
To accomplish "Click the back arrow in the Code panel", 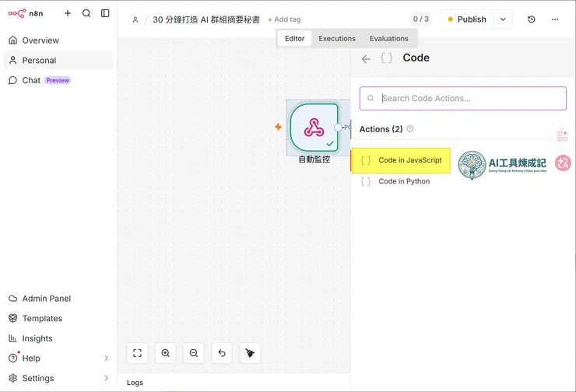I will tap(366, 59).
